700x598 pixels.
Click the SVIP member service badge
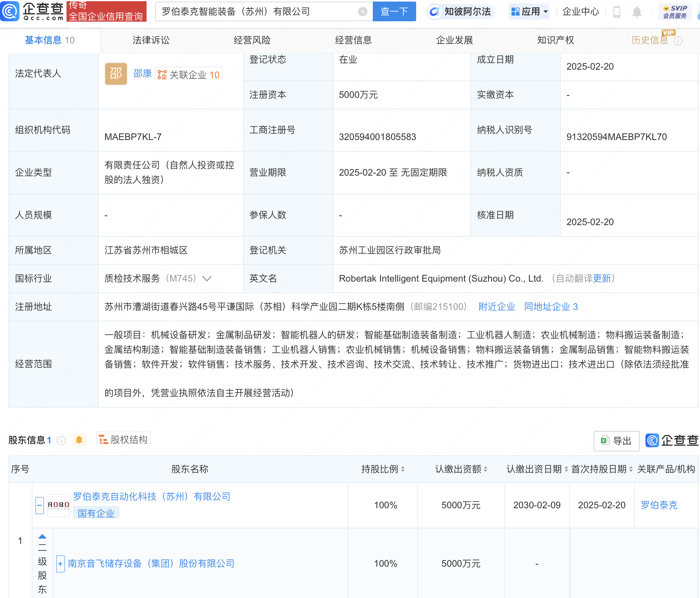click(x=675, y=12)
